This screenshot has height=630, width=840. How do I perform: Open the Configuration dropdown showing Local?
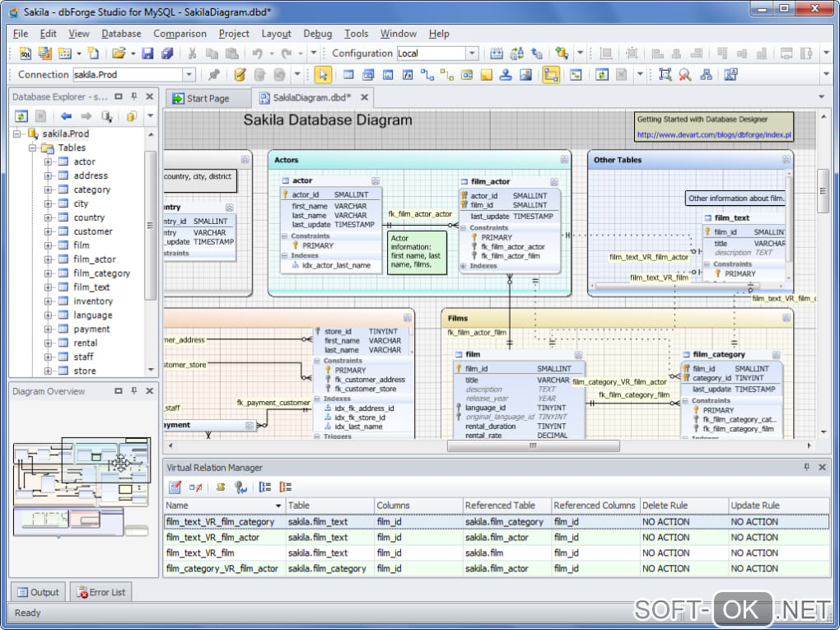click(472, 54)
